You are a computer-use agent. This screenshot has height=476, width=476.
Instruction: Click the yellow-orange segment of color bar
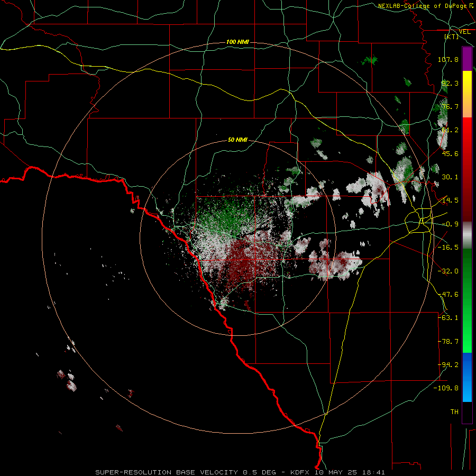467,94
